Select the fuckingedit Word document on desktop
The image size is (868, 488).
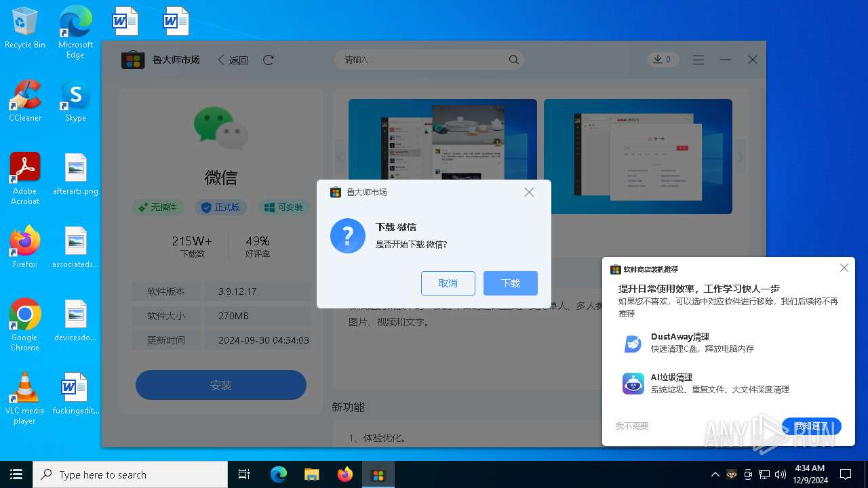click(x=75, y=394)
